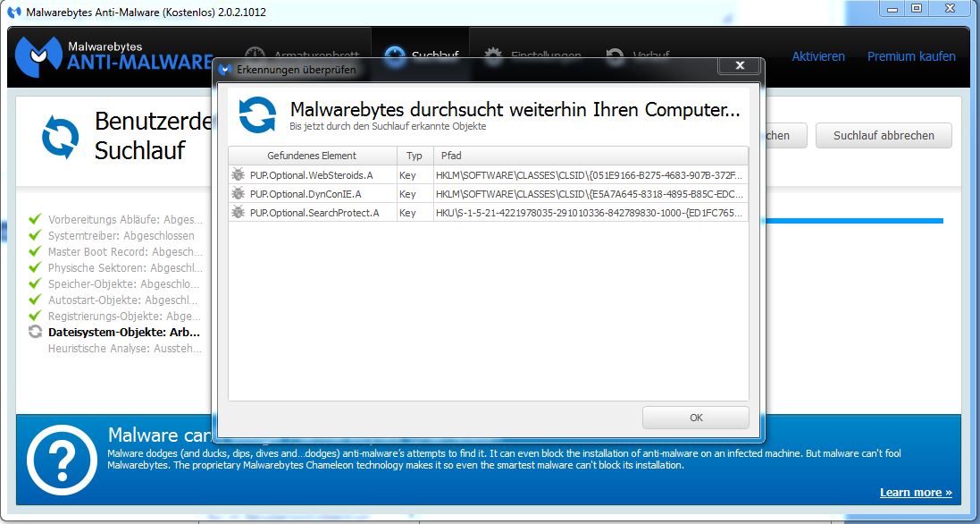Click the question mark help icon
The height and width of the screenshot is (524, 980).
click(62, 460)
